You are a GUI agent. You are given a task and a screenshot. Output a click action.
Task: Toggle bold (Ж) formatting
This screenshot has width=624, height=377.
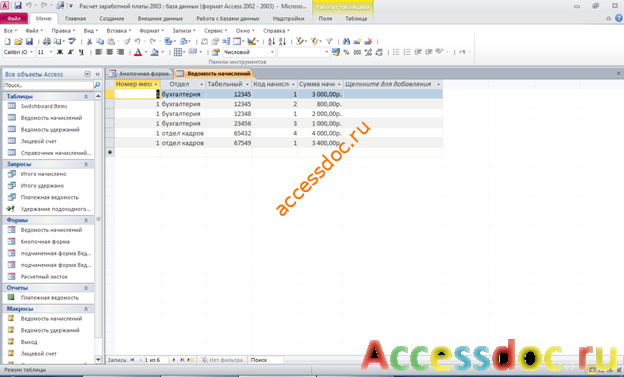pyautogui.click(x=60, y=52)
